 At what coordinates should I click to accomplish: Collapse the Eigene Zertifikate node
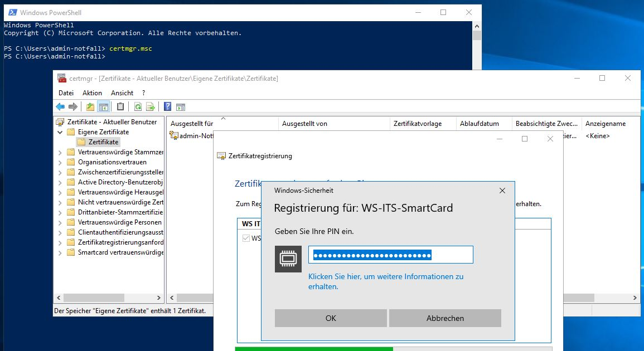click(x=60, y=132)
